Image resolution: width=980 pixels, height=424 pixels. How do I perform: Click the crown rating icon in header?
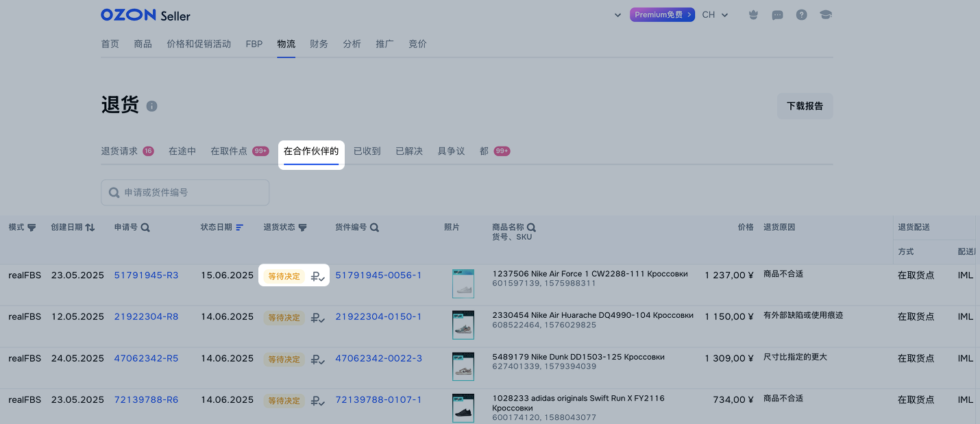point(753,15)
